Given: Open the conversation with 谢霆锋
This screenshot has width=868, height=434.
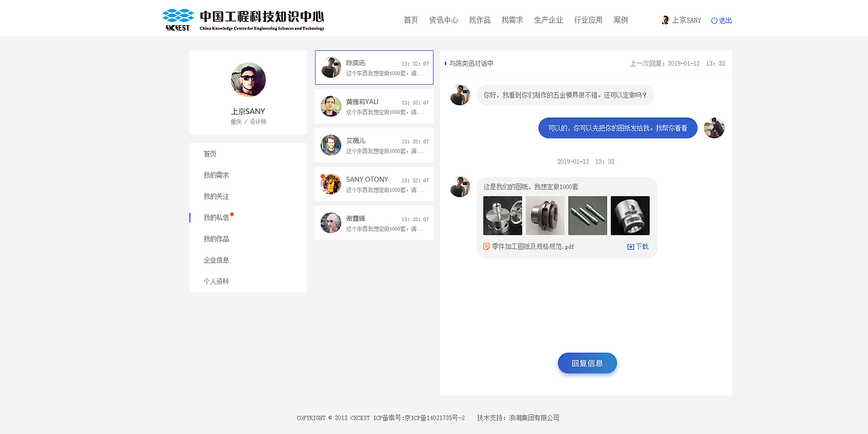Looking at the screenshot, I should point(374,222).
